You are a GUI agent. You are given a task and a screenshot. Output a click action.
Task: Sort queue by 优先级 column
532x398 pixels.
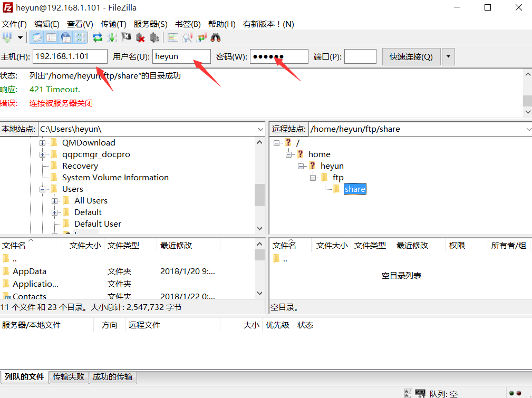(x=277, y=325)
